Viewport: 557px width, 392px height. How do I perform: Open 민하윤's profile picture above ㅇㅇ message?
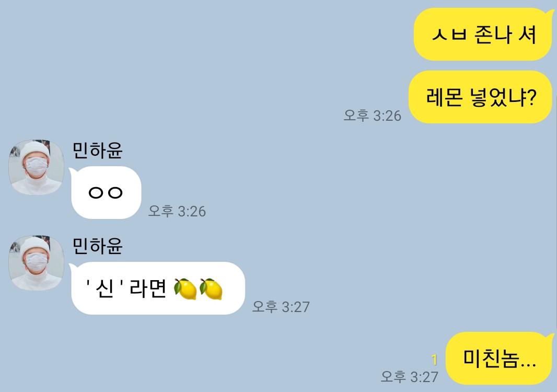(x=36, y=167)
